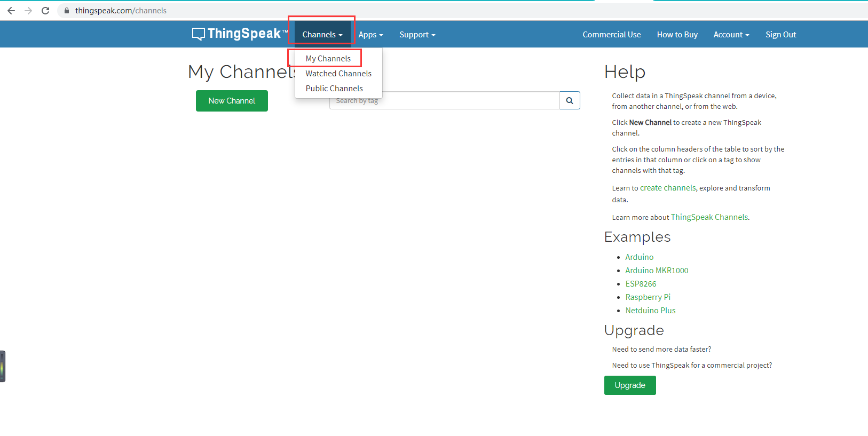Click the commercial project question text
The image size is (868, 436).
[x=692, y=366]
